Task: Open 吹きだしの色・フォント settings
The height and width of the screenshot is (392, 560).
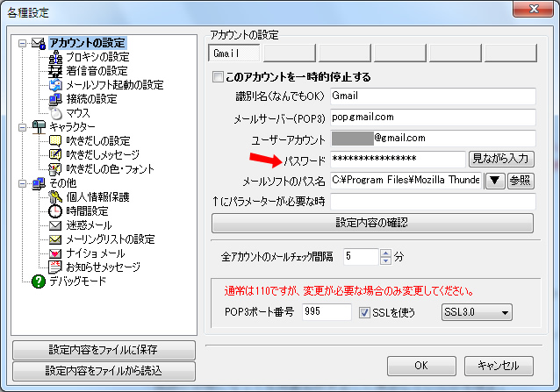Action: tap(111, 169)
